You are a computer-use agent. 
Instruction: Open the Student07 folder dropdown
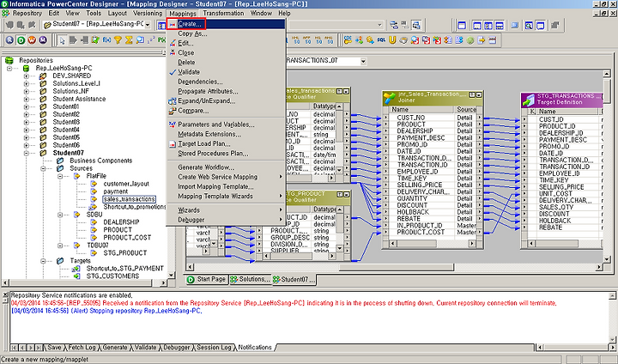(148, 25)
